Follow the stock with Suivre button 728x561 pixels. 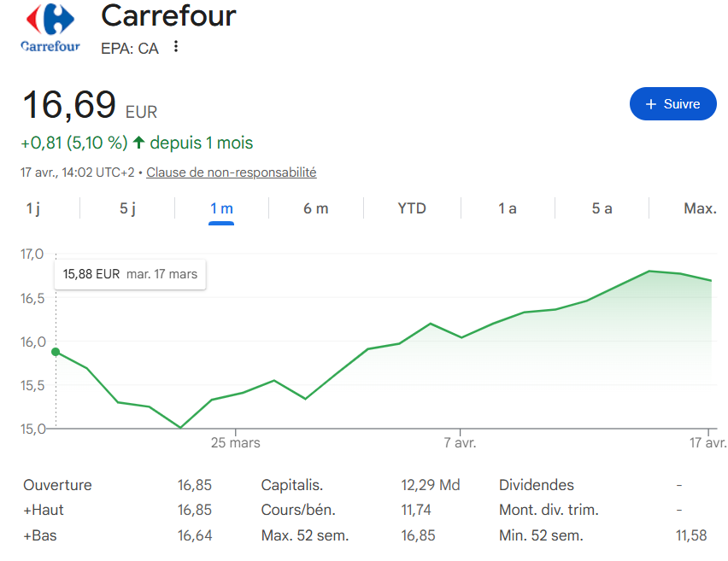[x=673, y=104]
